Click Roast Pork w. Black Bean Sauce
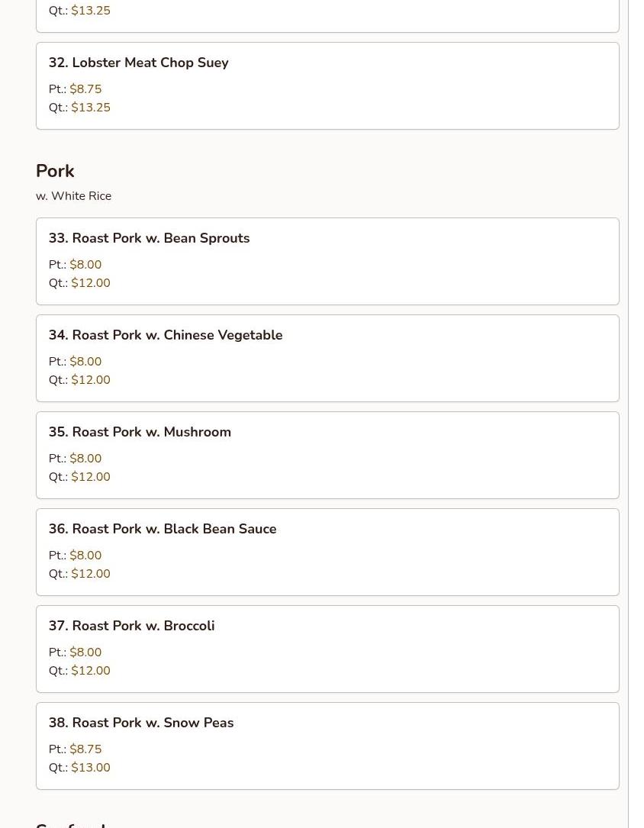This screenshot has width=644, height=828. tap(162, 529)
